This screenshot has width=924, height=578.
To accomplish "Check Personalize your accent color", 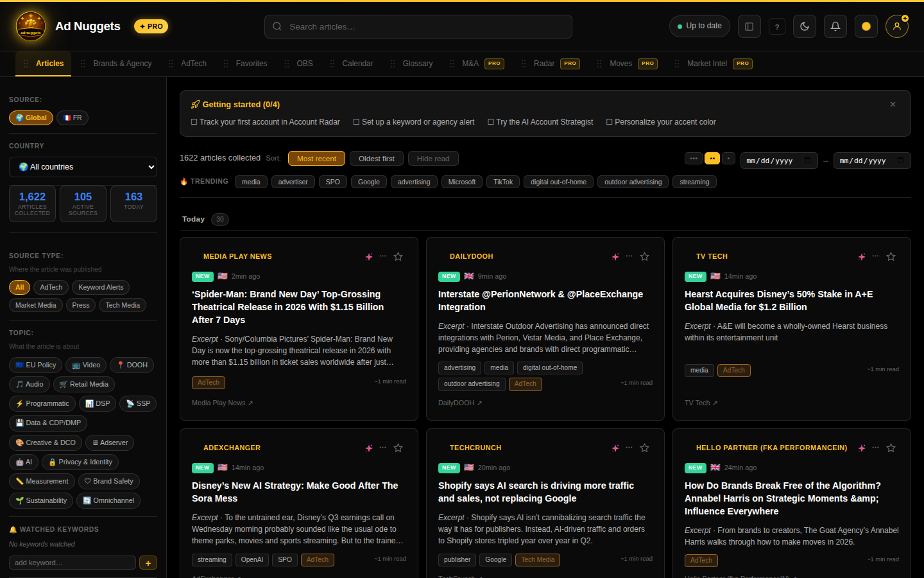I will (661, 122).
